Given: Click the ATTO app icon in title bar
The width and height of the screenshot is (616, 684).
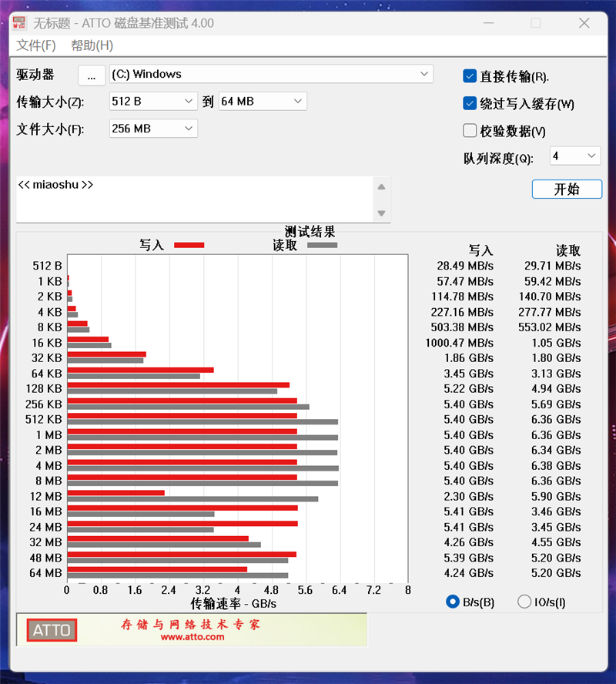Looking at the screenshot, I should (19, 22).
